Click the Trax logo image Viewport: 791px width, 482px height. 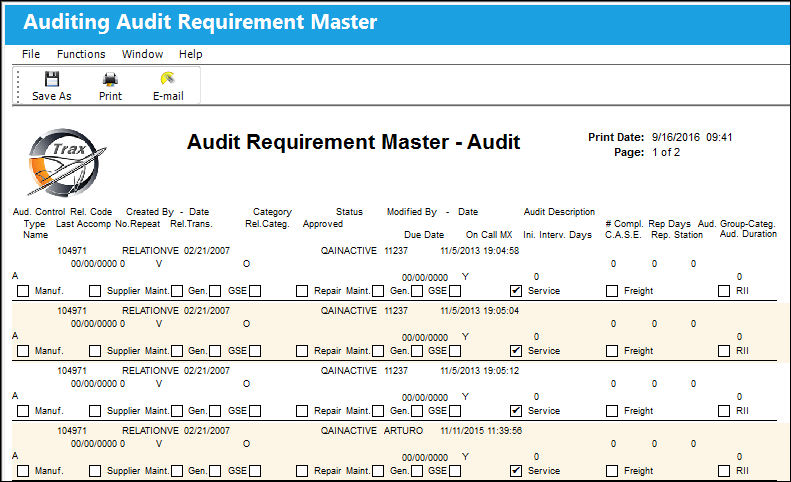tap(66, 162)
